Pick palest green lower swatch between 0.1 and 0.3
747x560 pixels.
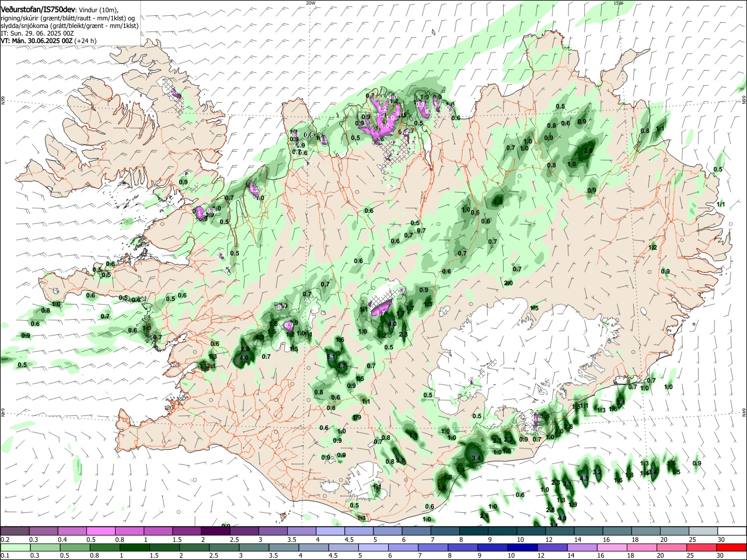tap(15, 548)
